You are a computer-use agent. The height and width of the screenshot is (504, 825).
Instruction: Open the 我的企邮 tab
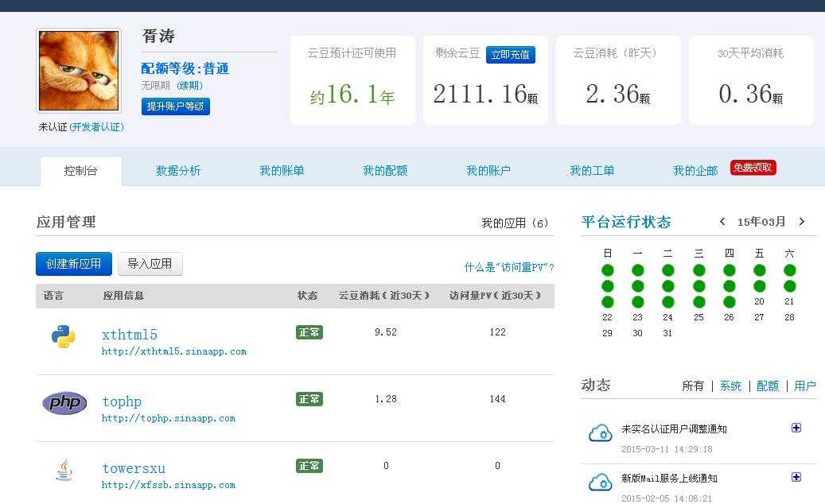click(695, 171)
